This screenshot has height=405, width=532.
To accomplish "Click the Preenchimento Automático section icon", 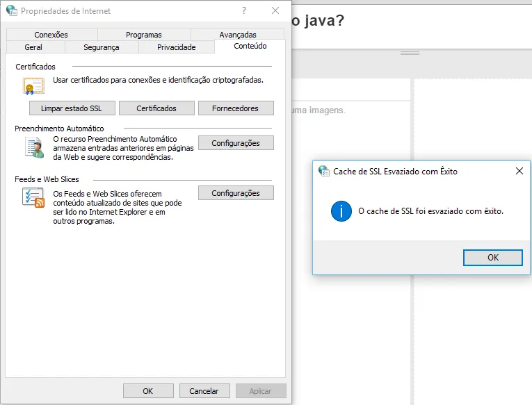I will [33, 147].
